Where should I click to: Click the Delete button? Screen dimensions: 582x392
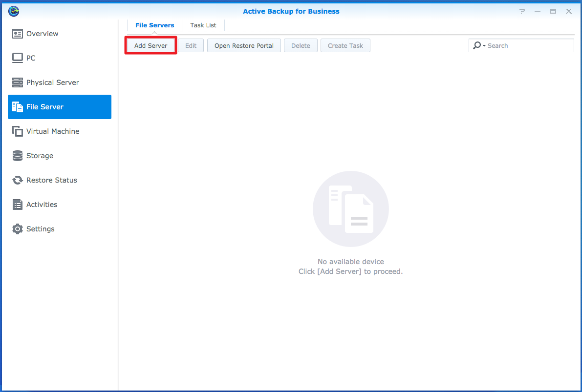pos(301,46)
